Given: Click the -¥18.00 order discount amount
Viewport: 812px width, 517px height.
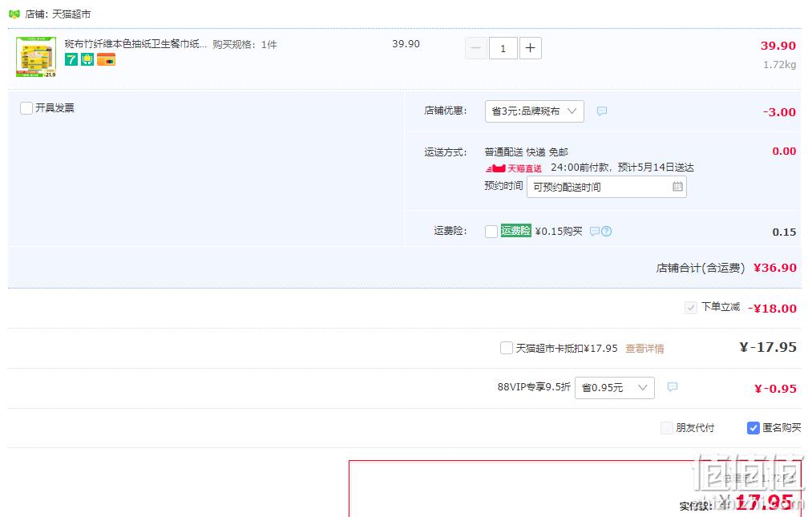Looking at the screenshot, I should coord(772,309).
